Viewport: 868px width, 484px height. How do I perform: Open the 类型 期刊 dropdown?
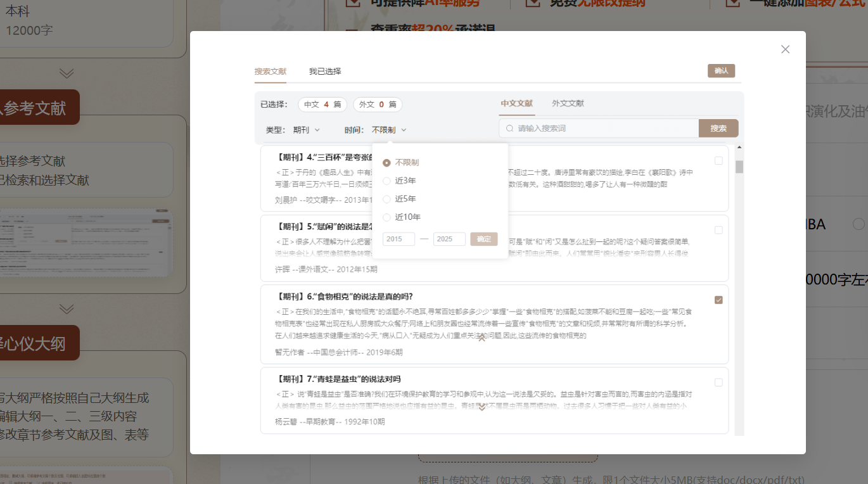click(x=307, y=130)
